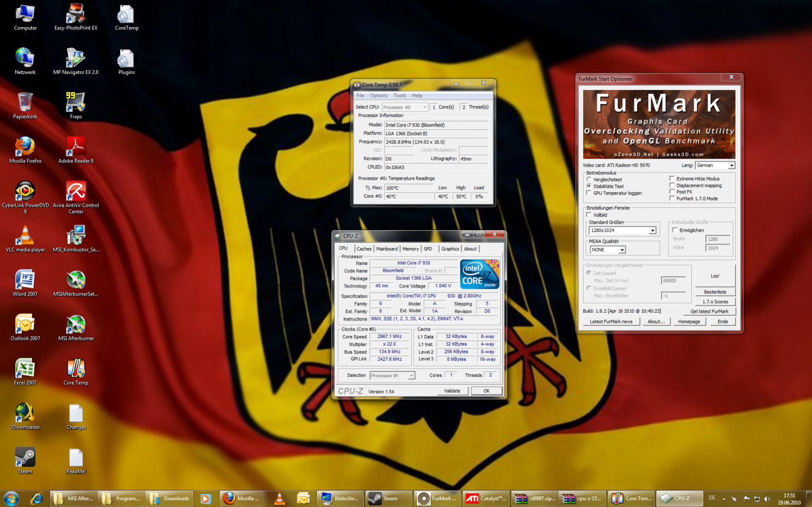Open Adobe Reader 9 shortcut
This screenshot has width=812, height=507.
point(76,151)
